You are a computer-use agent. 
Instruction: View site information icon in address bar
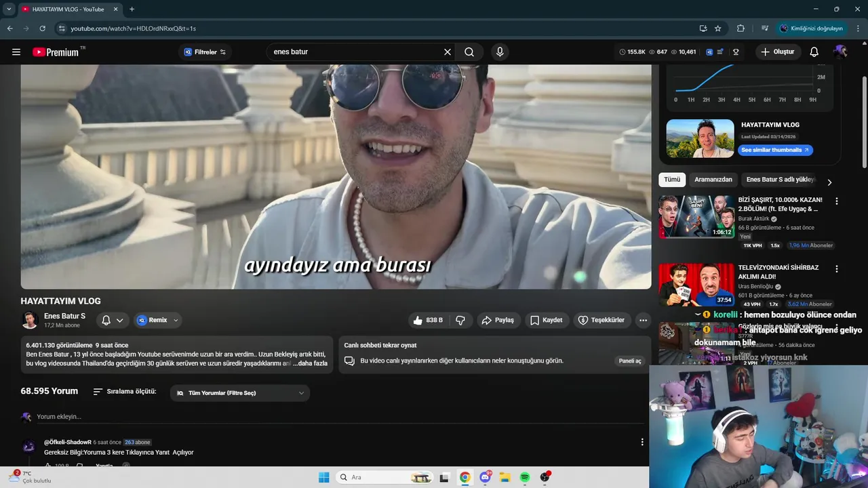coord(62,28)
